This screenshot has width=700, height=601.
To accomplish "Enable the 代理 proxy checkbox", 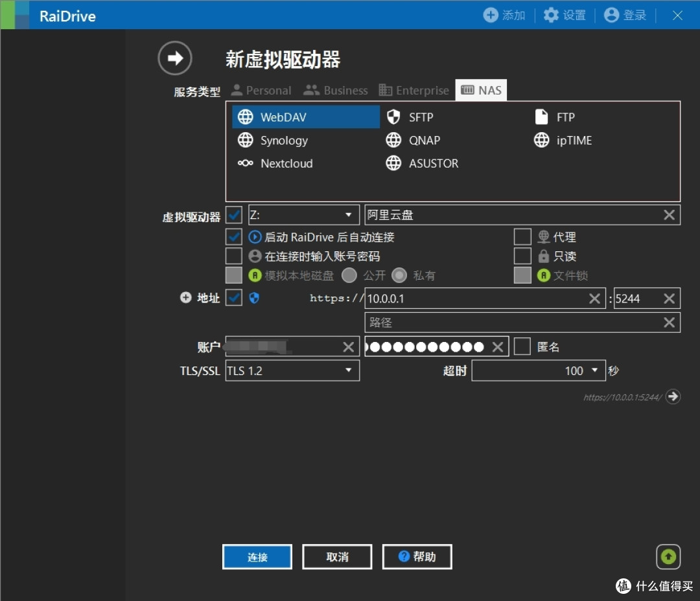I will click(522, 237).
